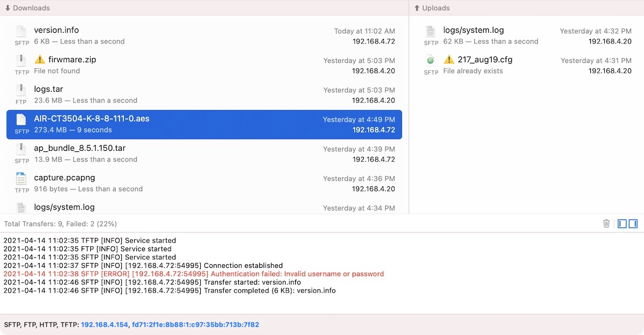Click the Uploads panel header label
This screenshot has width=644, height=335.
point(436,8)
